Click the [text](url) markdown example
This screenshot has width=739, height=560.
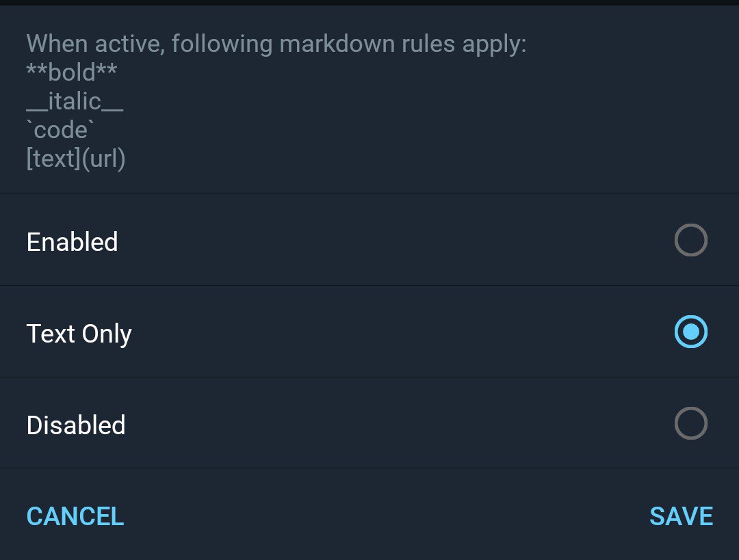click(x=76, y=159)
